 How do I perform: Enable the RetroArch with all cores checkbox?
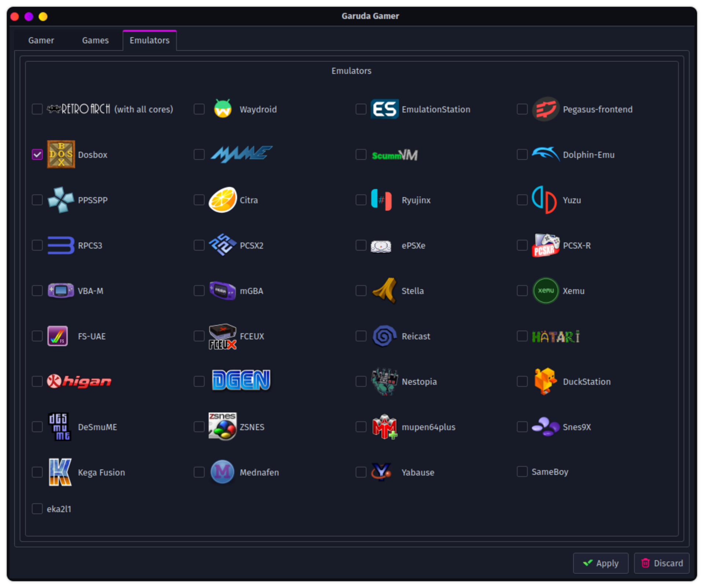click(37, 109)
